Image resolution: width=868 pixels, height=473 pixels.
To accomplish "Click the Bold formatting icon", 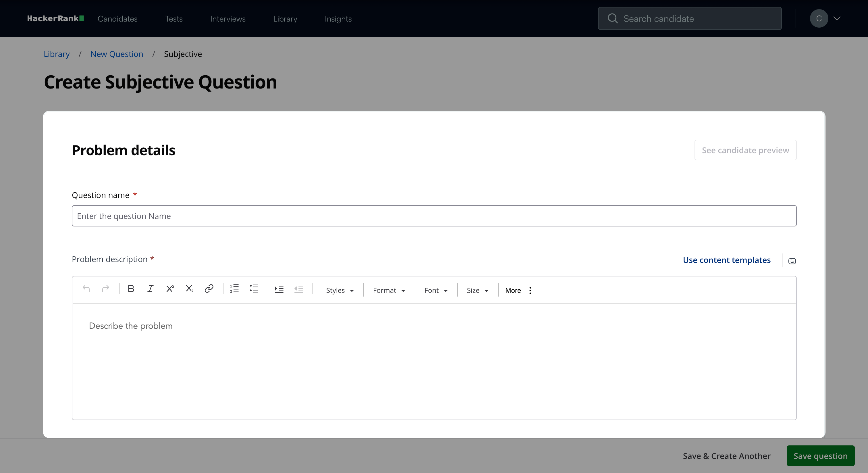I will coord(131,289).
